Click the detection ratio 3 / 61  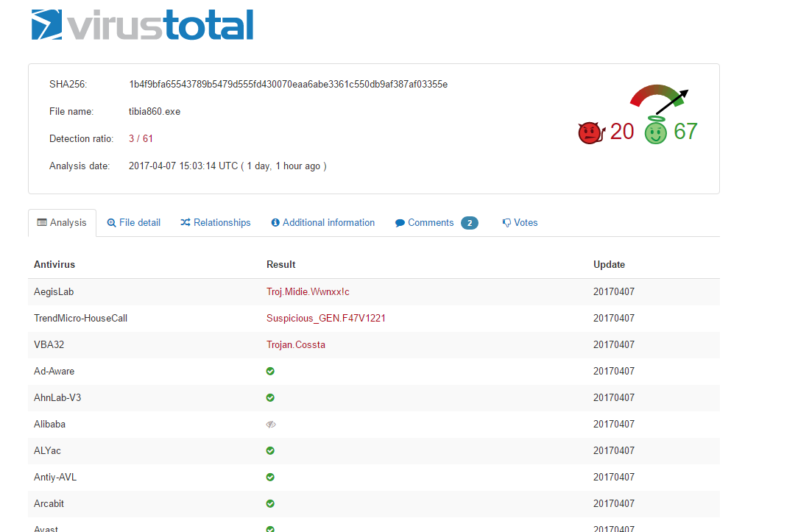pyautogui.click(x=141, y=139)
